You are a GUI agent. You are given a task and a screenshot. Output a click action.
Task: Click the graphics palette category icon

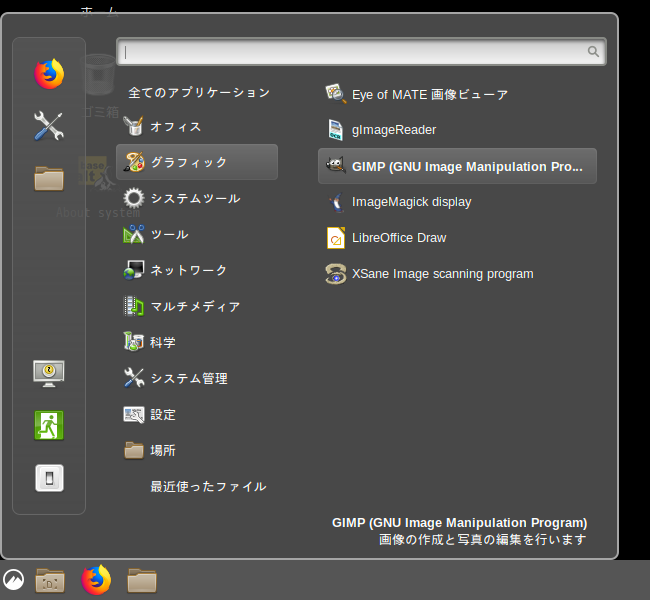[x=134, y=162]
